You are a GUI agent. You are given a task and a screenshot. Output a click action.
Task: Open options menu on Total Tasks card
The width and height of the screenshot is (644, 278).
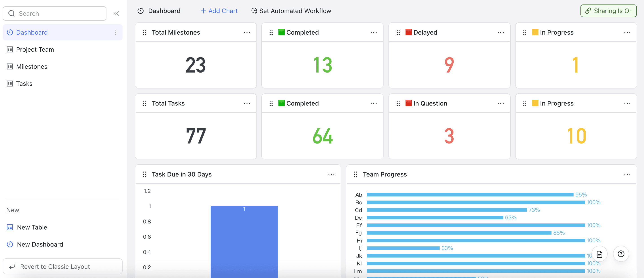point(247,103)
